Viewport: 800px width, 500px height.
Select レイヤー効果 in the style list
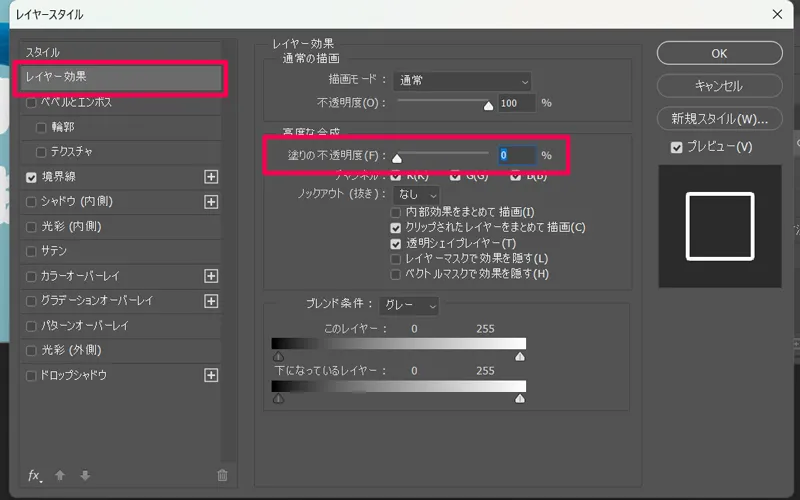tap(120, 77)
